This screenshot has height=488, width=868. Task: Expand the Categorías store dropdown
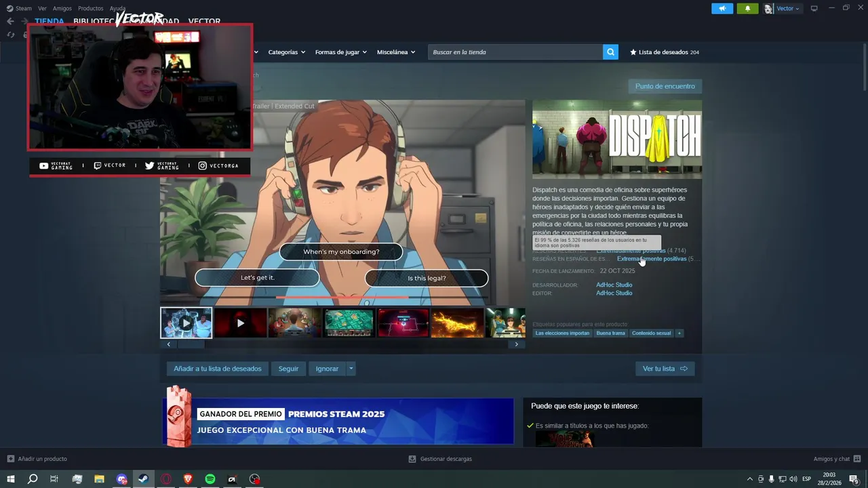point(286,52)
